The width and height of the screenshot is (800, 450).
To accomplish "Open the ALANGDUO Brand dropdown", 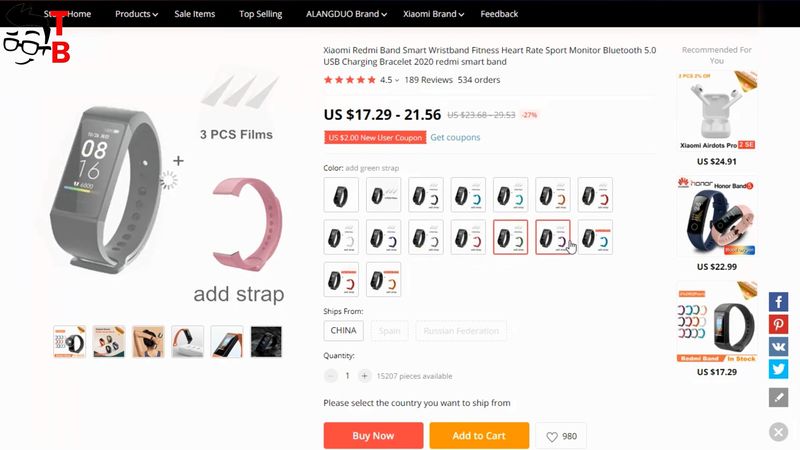I will [x=346, y=14].
